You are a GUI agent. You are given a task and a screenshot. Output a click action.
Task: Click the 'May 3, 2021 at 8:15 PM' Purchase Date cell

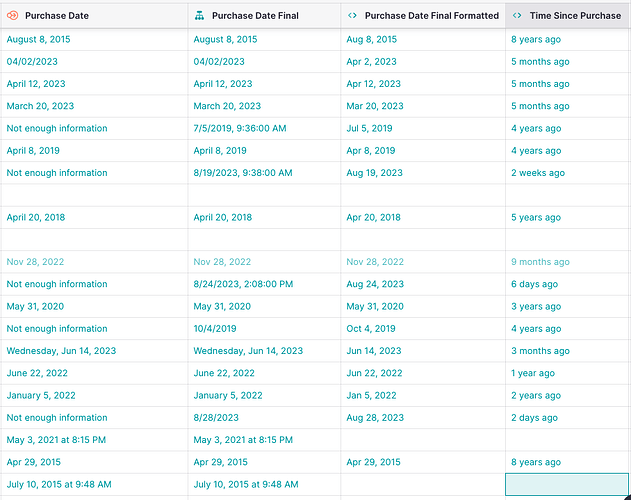(x=94, y=440)
